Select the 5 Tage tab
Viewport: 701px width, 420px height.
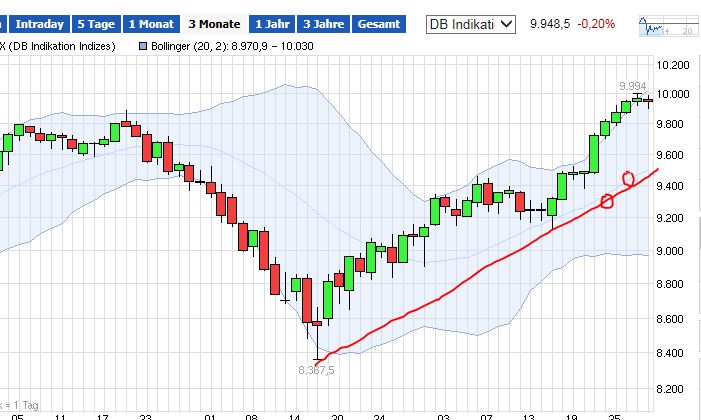[96, 24]
